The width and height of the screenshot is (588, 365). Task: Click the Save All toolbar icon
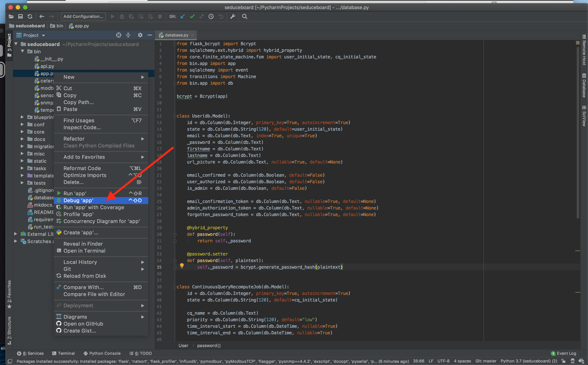coord(20,16)
